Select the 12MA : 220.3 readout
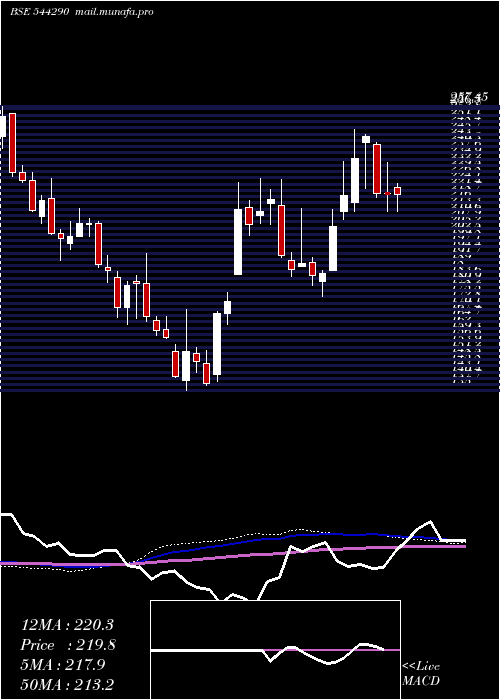The image size is (500, 700). pyautogui.click(x=67, y=625)
